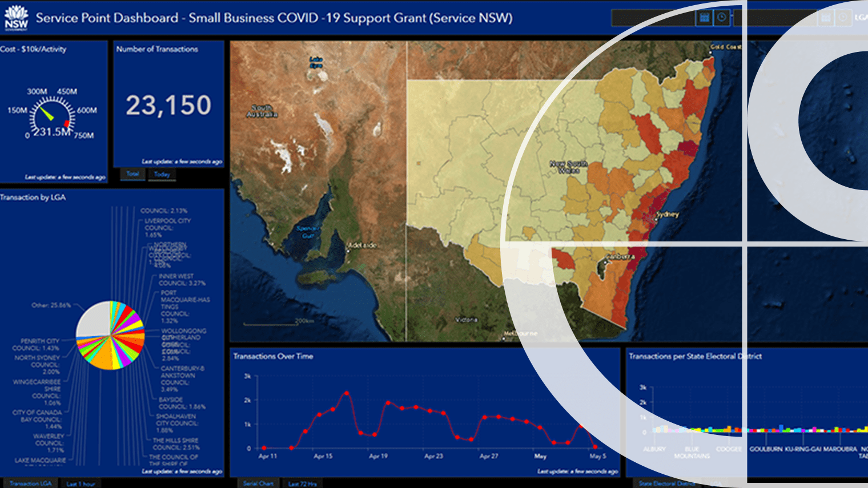The width and height of the screenshot is (868, 488).
Task: Click the KU-RING-GAI electoral district axis label
Action: coord(803,449)
